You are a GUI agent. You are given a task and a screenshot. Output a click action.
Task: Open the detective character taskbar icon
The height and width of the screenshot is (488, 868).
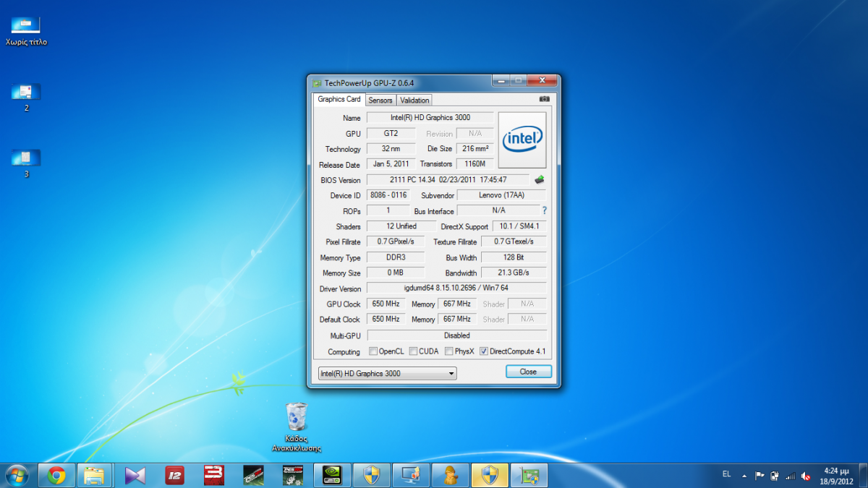450,475
